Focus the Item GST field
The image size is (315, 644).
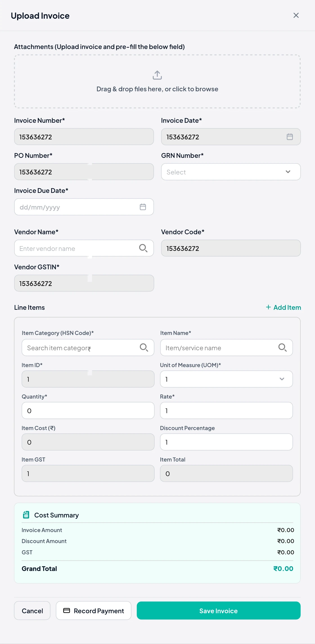click(x=88, y=473)
